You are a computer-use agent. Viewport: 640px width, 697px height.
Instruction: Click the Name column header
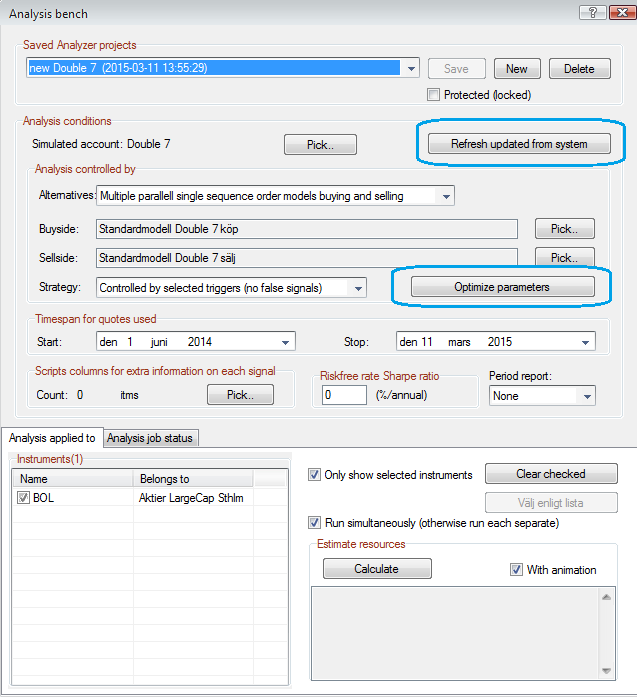click(x=73, y=479)
